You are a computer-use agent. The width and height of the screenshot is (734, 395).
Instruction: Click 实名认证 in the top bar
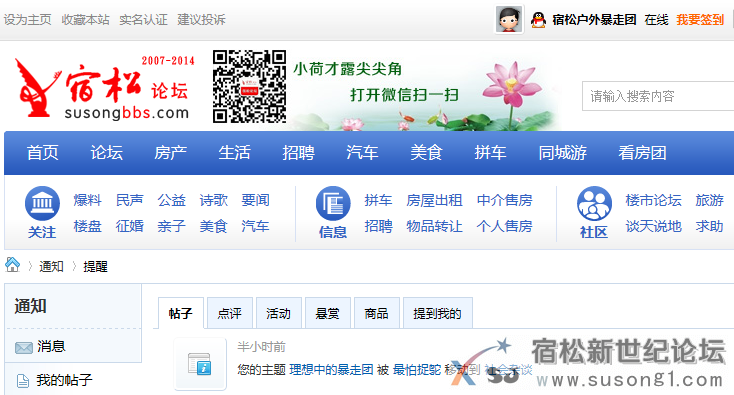[144, 20]
